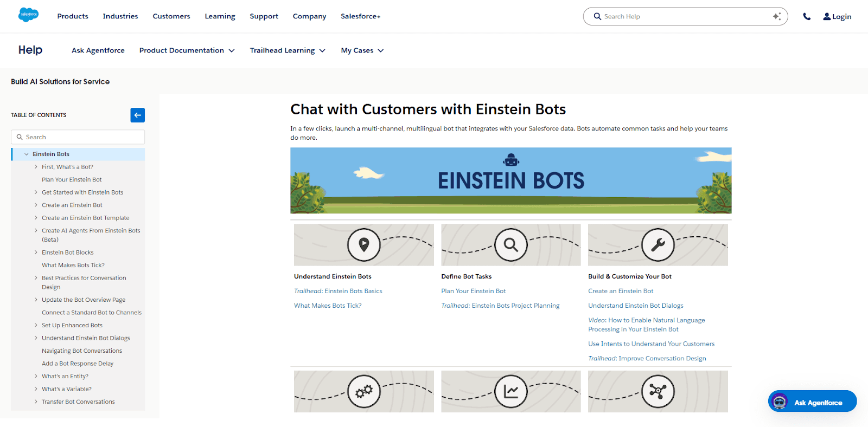The image size is (868, 427).
Task: Click the Ask Agentforce floating button
Action: pos(812,402)
